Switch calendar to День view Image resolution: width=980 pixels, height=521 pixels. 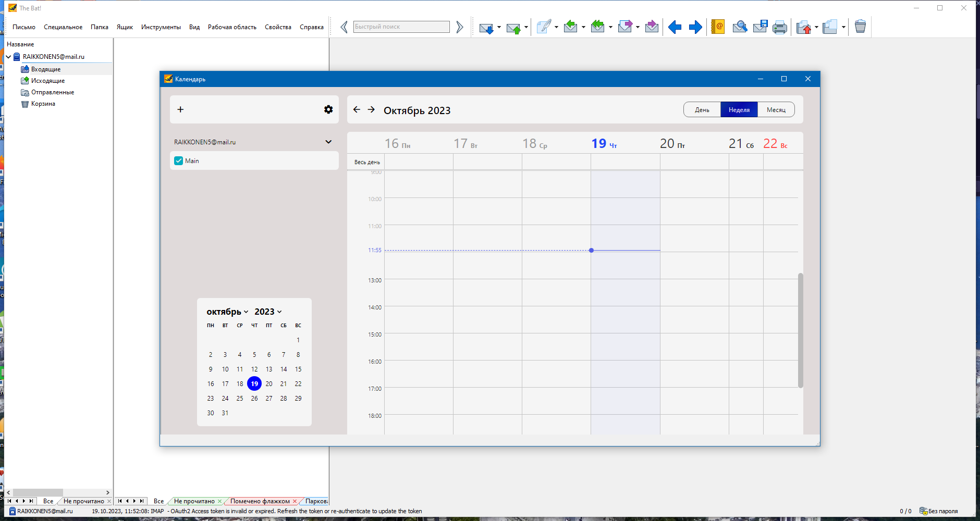click(x=702, y=110)
